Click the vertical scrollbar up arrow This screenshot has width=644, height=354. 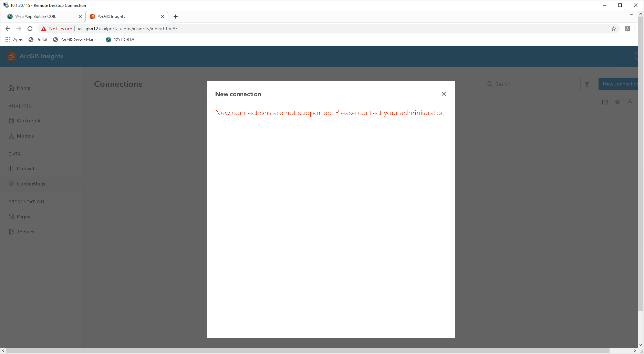pos(641,14)
